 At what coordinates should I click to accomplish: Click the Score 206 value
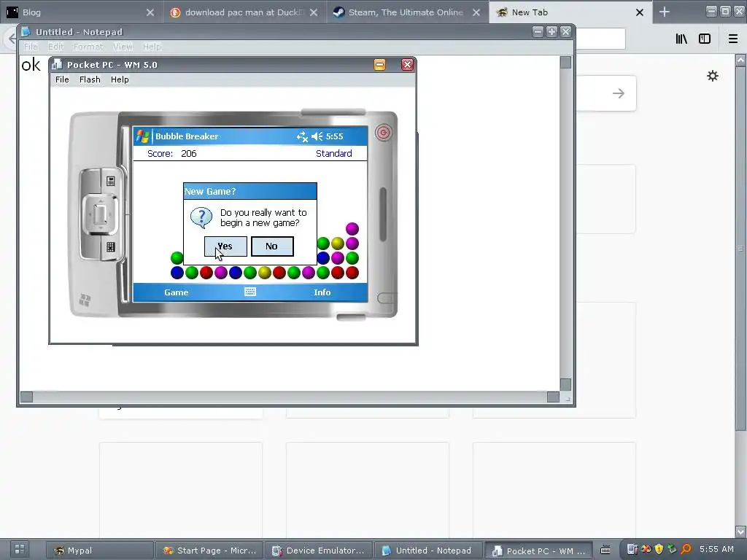pyautogui.click(x=189, y=153)
